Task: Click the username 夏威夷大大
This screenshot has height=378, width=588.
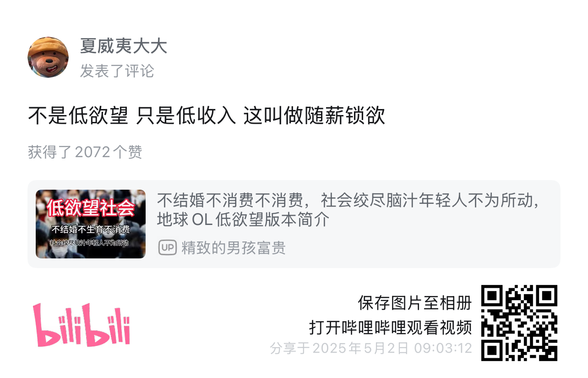Action: point(124,46)
